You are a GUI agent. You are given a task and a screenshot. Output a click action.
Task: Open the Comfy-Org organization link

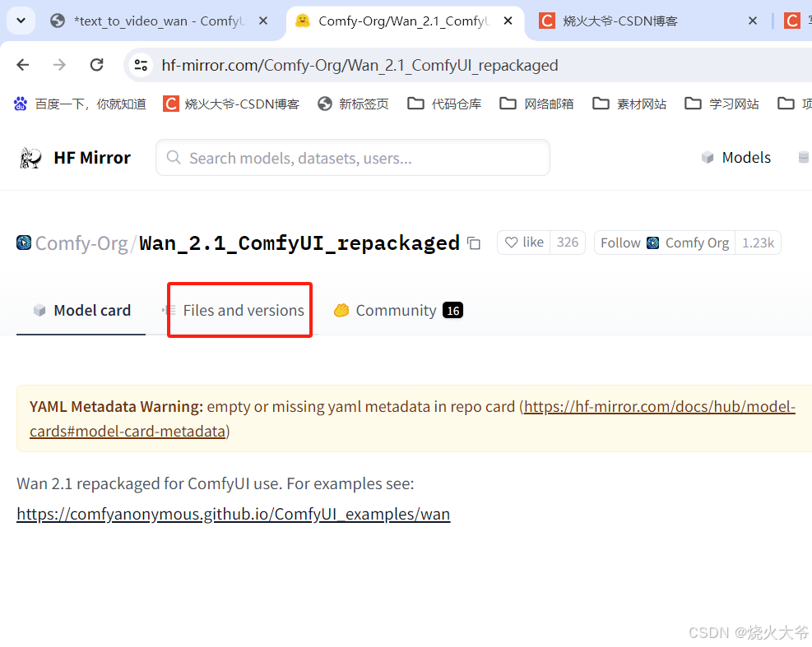[x=81, y=243]
